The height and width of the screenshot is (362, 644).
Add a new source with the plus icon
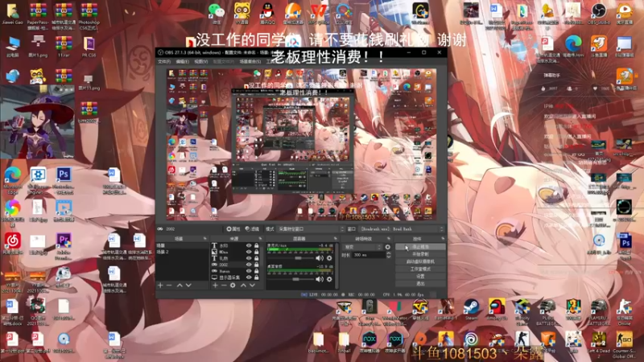click(x=215, y=286)
